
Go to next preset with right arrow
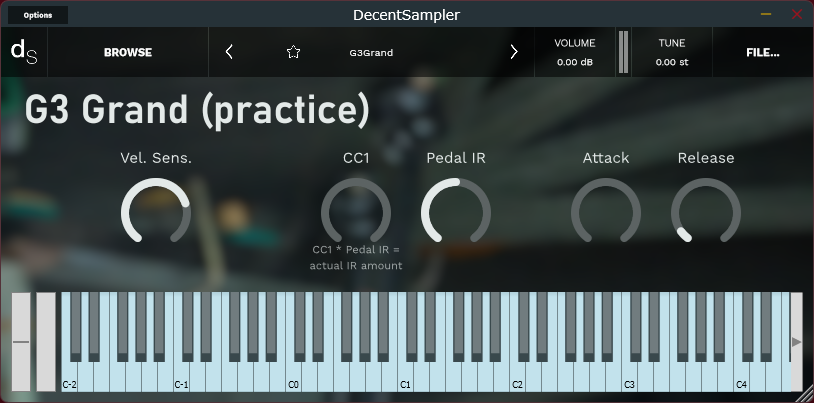coord(514,52)
